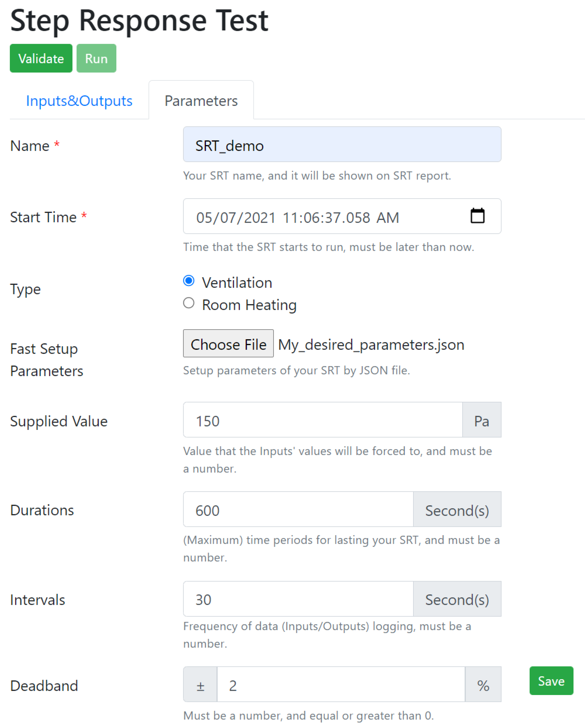Select the Ventilation radio button

189,281
